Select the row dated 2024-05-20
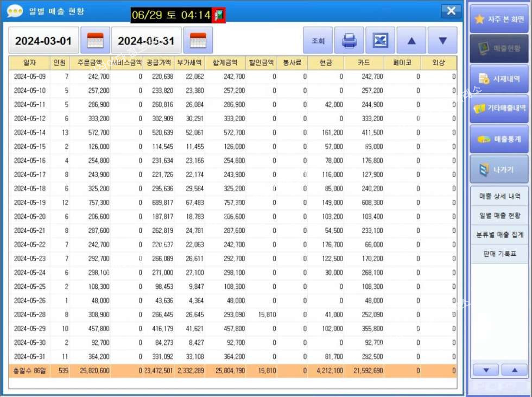The width and height of the screenshot is (532, 397). pos(233,217)
